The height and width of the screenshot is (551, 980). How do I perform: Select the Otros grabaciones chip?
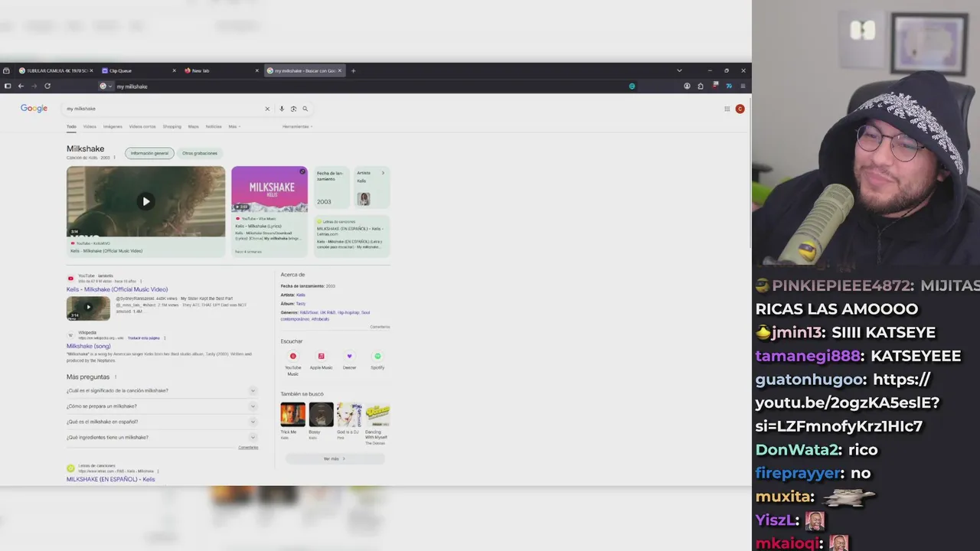coord(200,153)
